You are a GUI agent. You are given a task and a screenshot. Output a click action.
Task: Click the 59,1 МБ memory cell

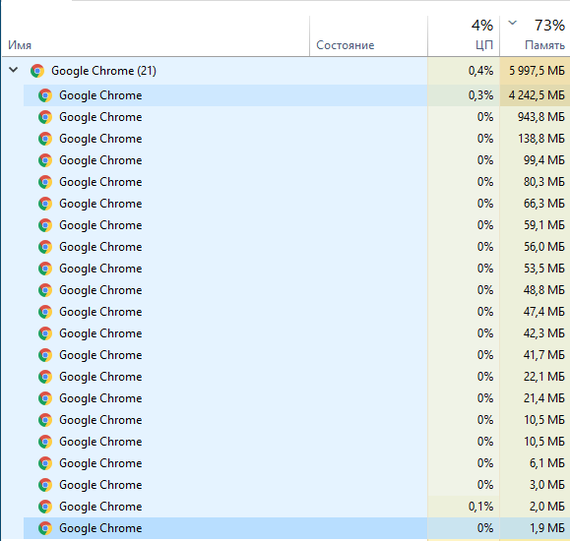[x=535, y=225]
